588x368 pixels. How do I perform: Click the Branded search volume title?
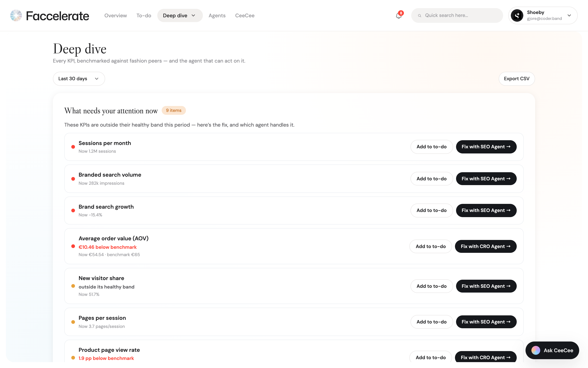(110, 175)
